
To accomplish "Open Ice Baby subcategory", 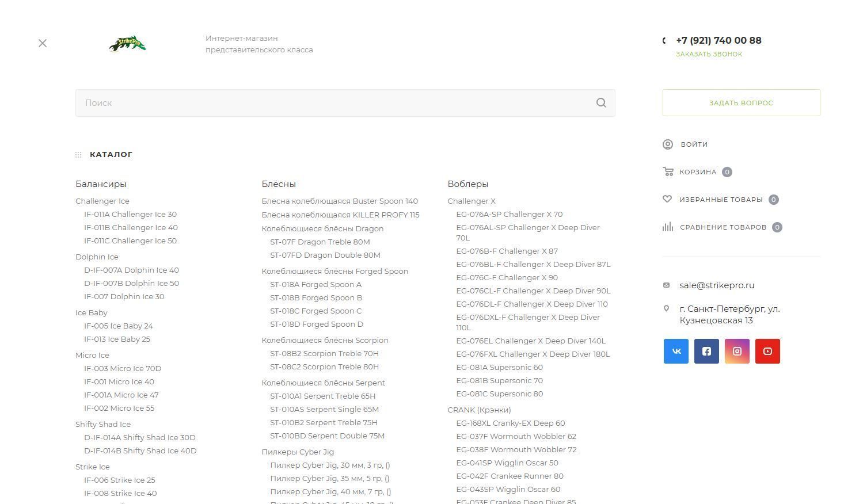I will (x=92, y=312).
